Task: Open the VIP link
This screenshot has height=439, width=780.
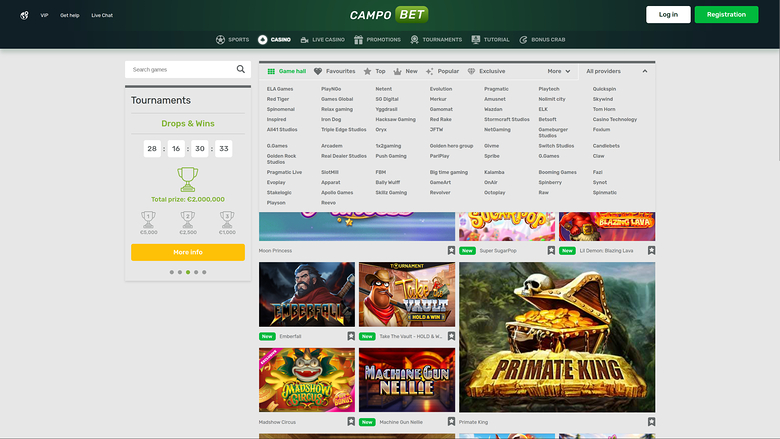Action: coord(44,15)
